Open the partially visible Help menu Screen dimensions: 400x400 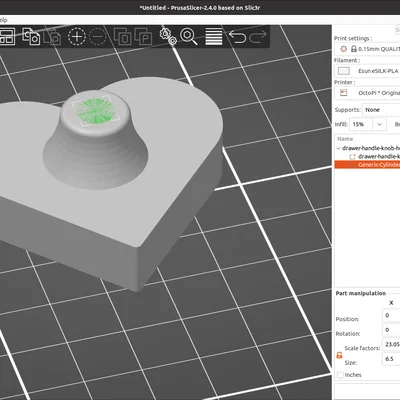click(4, 20)
